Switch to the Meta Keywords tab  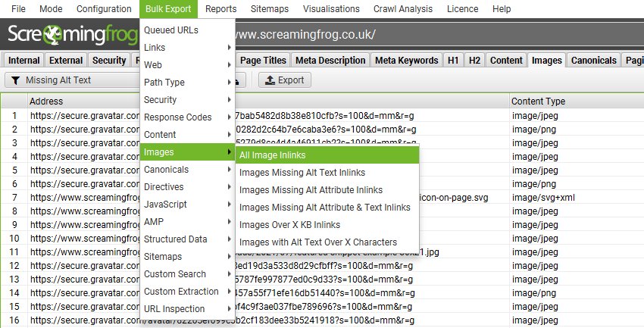tap(407, 61)
